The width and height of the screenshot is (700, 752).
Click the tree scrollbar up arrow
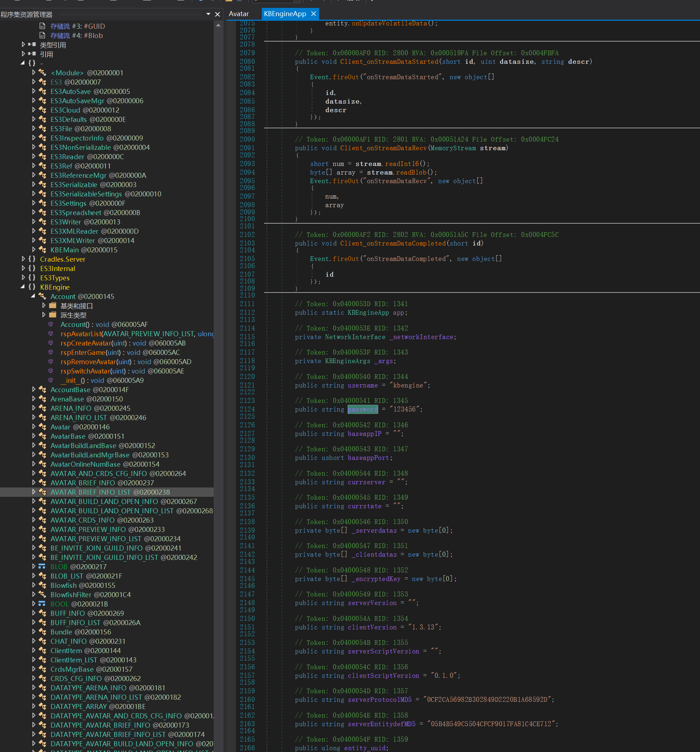pyautogui.click(x=218, y=25)
